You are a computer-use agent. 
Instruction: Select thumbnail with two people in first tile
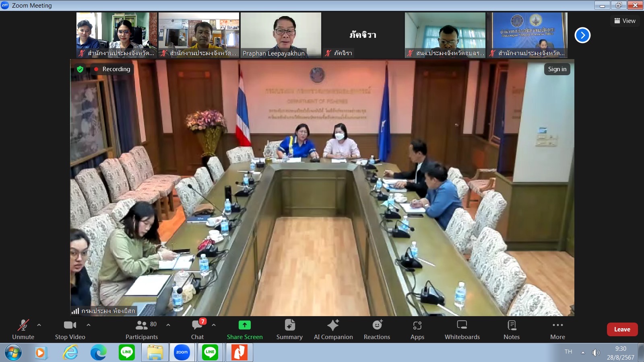pos(117,35)
